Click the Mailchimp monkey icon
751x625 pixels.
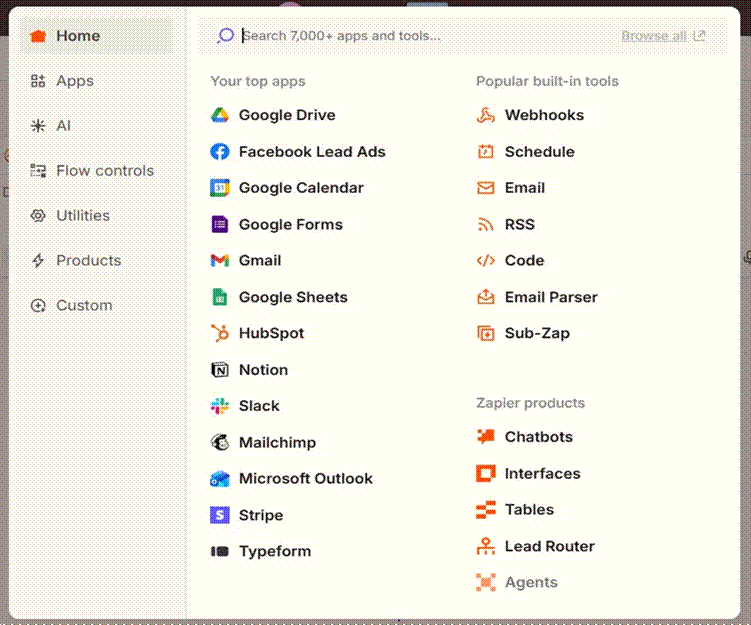point(220,442)
